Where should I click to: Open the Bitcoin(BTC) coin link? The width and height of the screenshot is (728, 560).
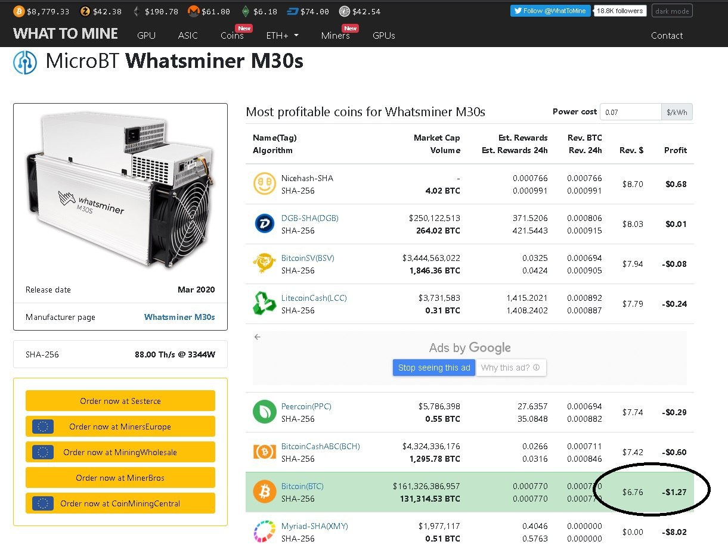(302, 486)
